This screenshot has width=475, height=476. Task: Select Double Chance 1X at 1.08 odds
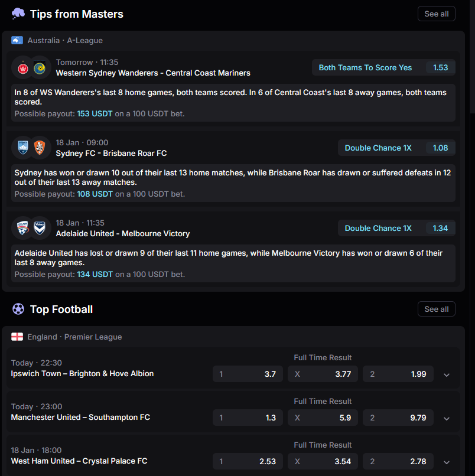396,148
